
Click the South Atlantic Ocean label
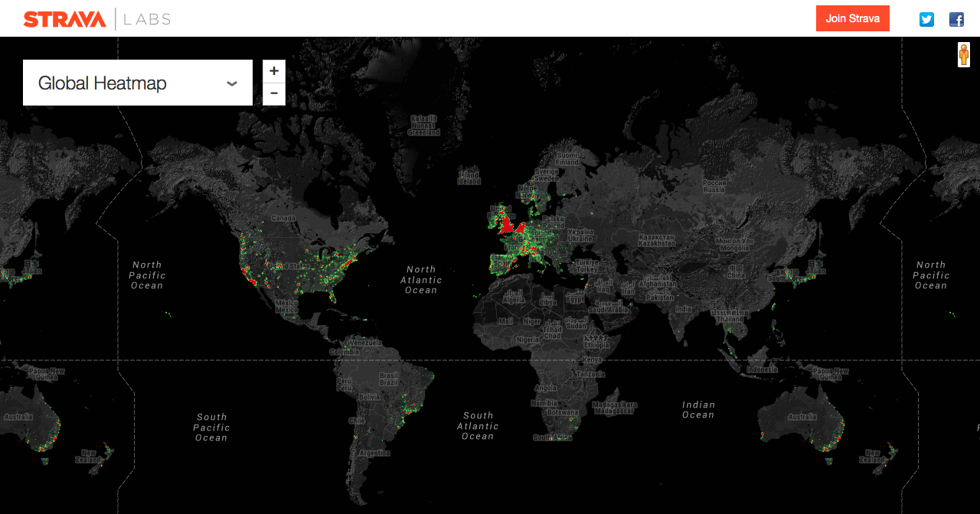pyautogui.click(x=478, y=426)
